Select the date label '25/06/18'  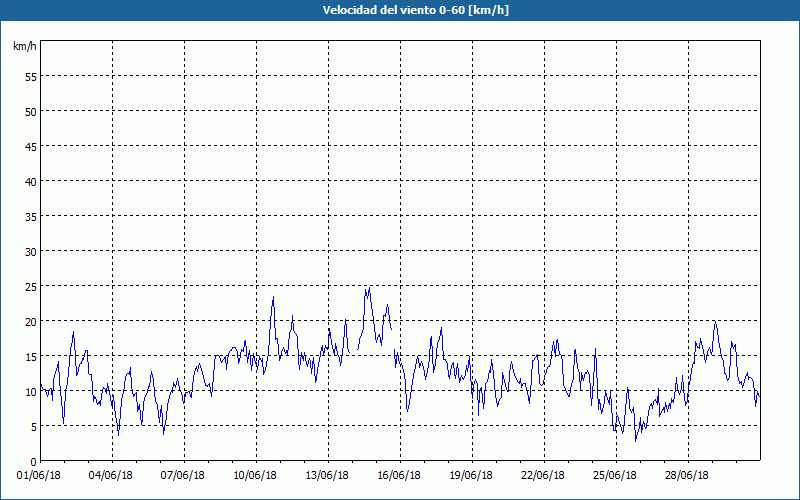click(615, 476)
